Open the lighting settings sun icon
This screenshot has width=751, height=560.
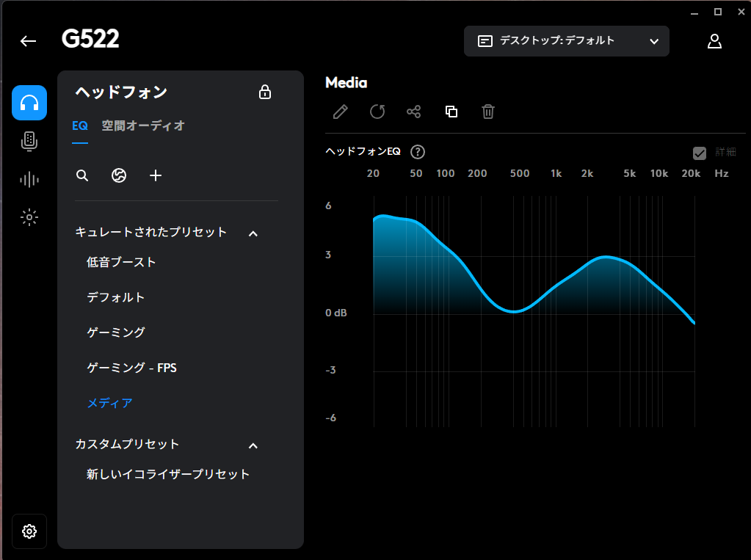coord(29,217)
